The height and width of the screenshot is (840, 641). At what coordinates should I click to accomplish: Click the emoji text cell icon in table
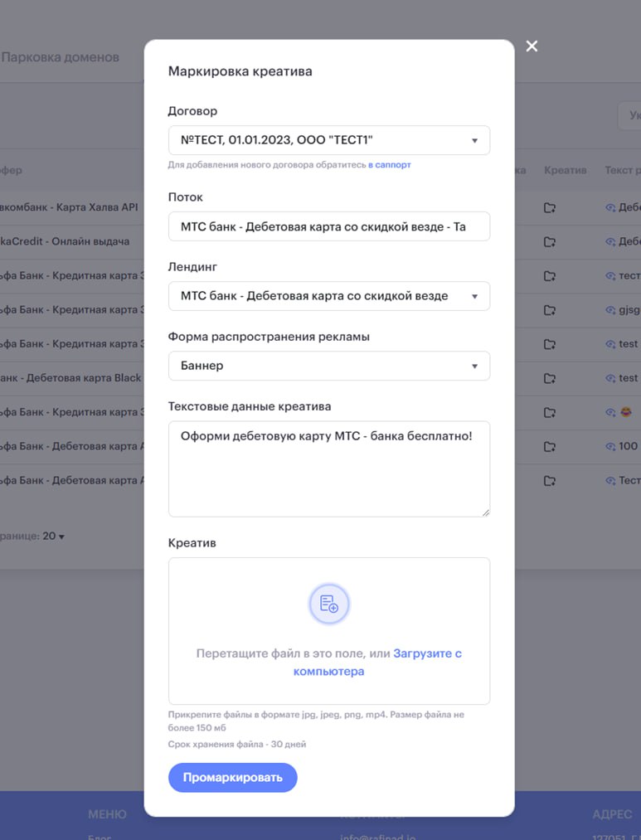point(610,412)
